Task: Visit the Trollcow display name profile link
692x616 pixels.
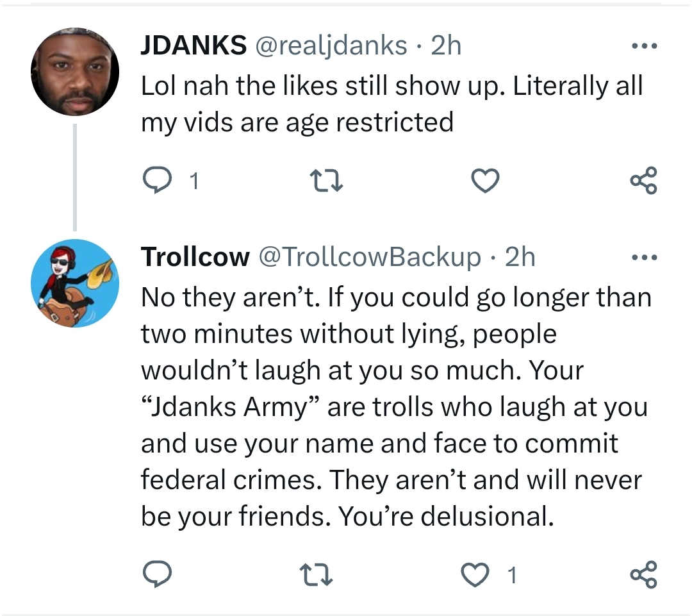Action: coord(195,258)
